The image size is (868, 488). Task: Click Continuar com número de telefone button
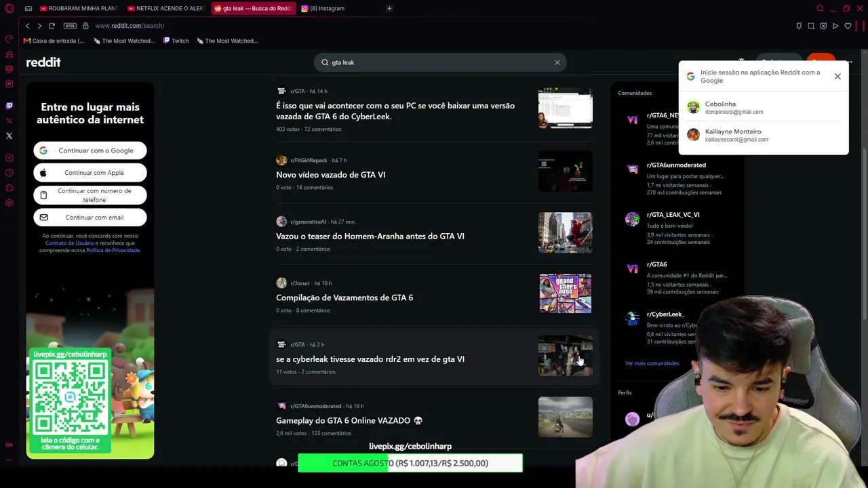[x=90, y=195]
